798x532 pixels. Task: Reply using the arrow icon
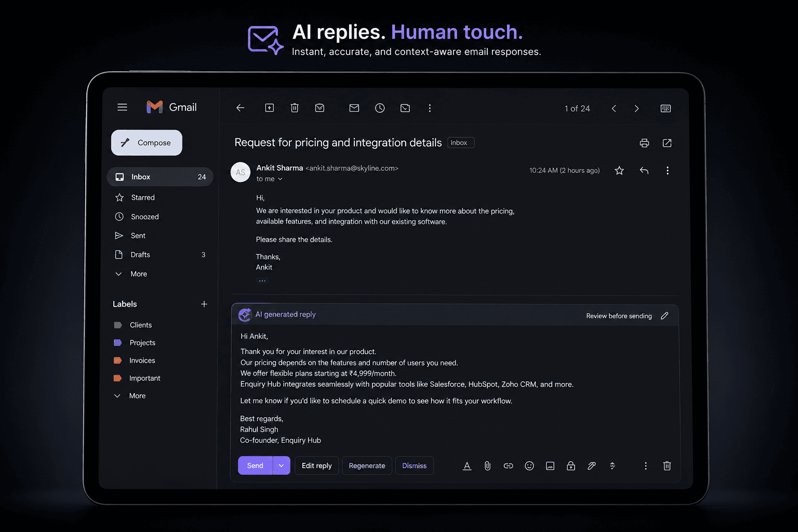644,170
